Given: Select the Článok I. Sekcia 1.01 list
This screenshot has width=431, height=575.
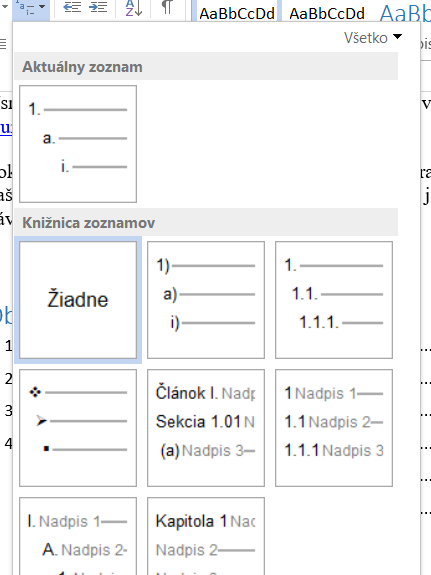Looking at the screenshot, I should click(x=206, y=428).
